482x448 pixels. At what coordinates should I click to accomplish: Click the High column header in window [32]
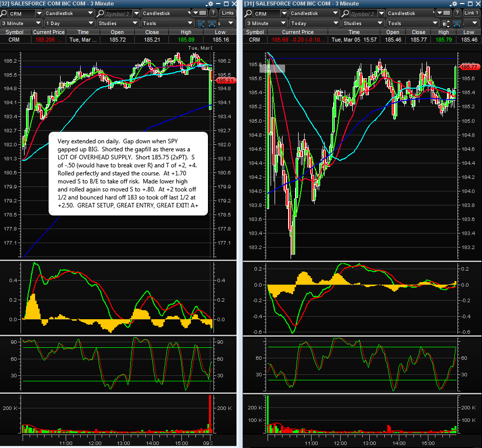click(186, 32)
